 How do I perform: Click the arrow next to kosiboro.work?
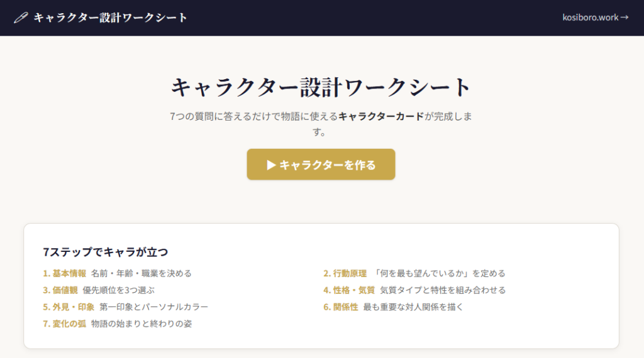point(624,18)
